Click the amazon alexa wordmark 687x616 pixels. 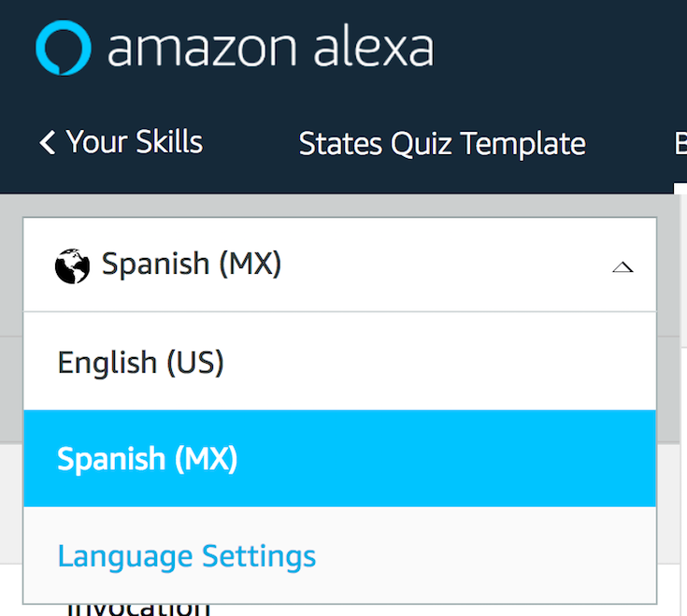[270, 48]
